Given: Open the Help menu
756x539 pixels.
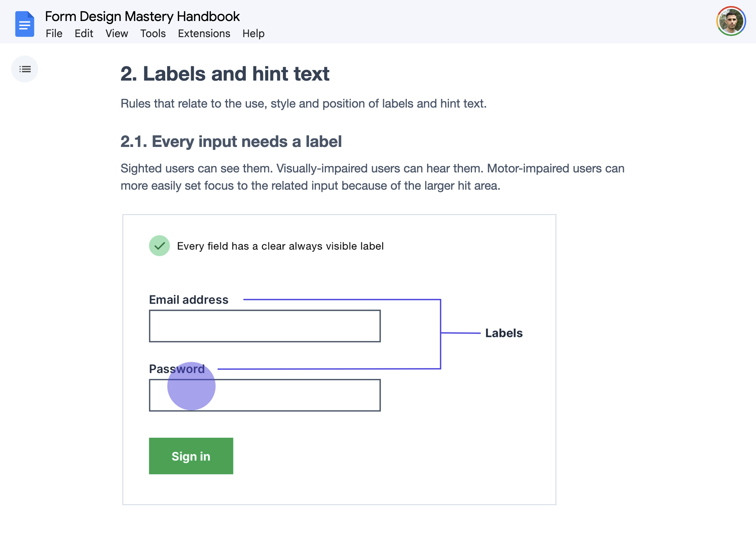Looking at the screenshot, I should 253,33.
